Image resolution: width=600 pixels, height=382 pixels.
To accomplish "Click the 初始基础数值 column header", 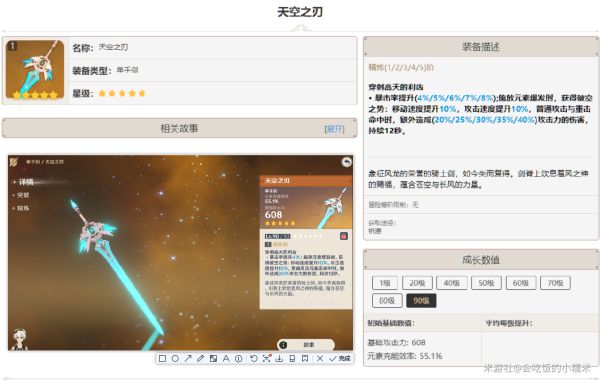I will [x=391, y=323].
